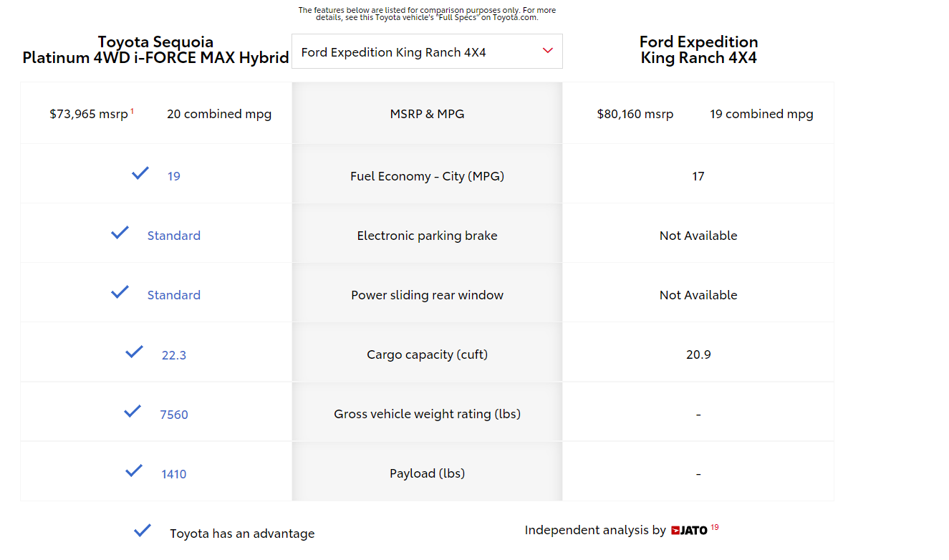Click the checkmark in Electronic parking brake row

120,233
